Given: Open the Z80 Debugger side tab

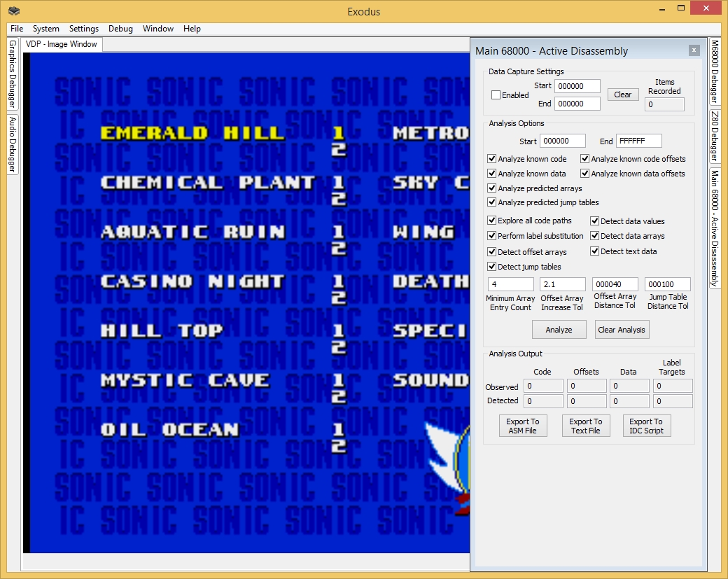Looking at the screenshot, I should click(x=715, y=136).
